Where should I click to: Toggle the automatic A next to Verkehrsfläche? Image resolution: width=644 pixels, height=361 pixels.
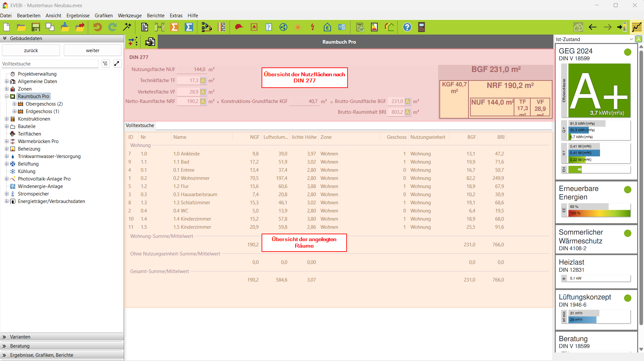click(x=203, y=92)
